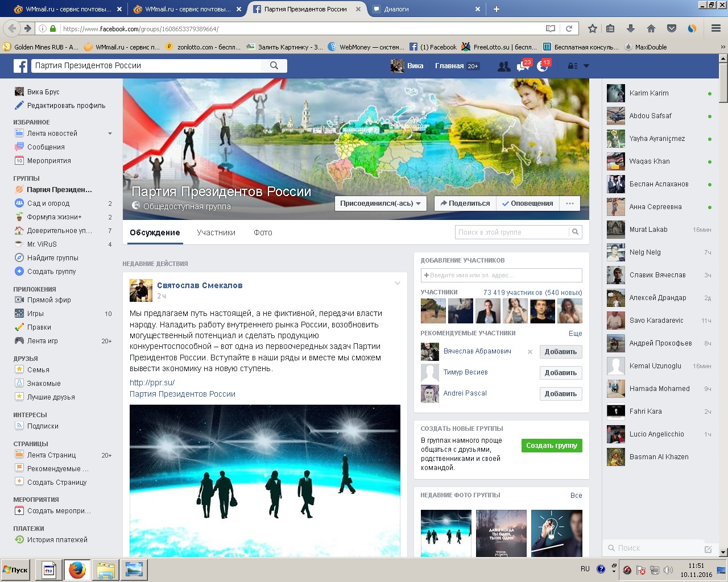Reload the page with refresh icon
Image resolution: width=728 pixels, height=582 pixels.
click(x=569, y=28)
